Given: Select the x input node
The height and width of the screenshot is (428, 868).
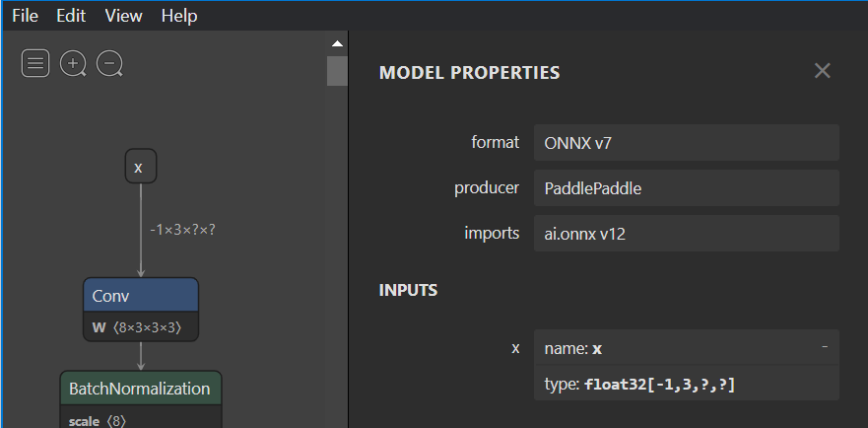Looking at the screenshot, I should 140,168.
